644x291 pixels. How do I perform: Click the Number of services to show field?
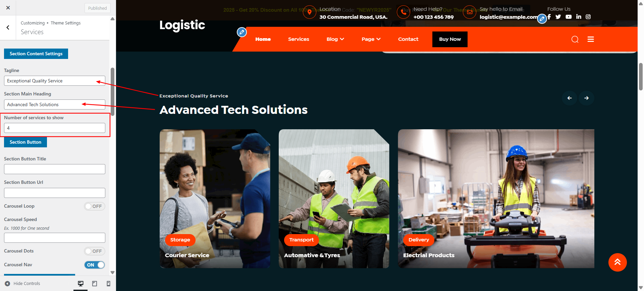pyautogui.click(x=55, y=128)
